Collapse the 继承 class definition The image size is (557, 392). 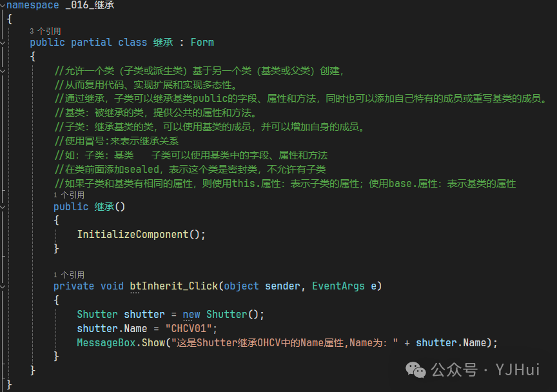(3, 43)
